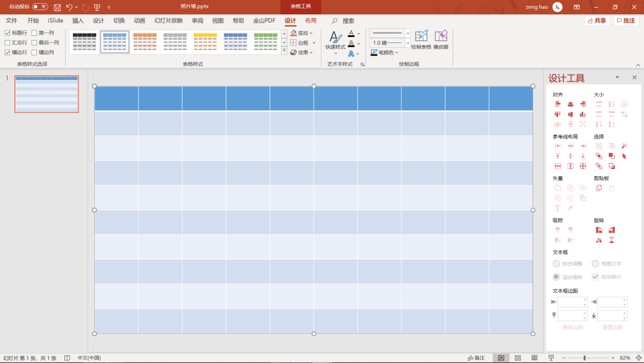Click the Undo arrow icon

pos(69,7)
